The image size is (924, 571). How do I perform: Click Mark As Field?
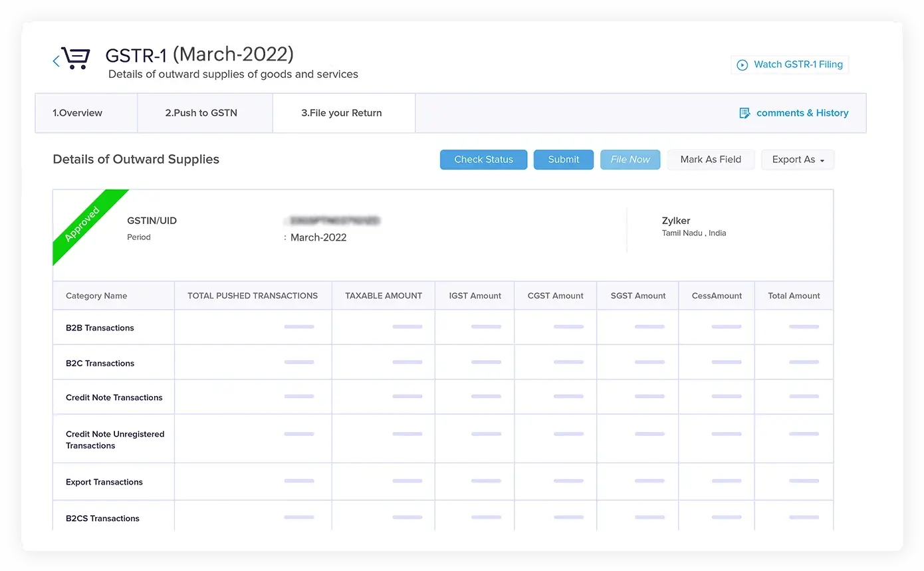pyautogui.click(x=711, y=160)
